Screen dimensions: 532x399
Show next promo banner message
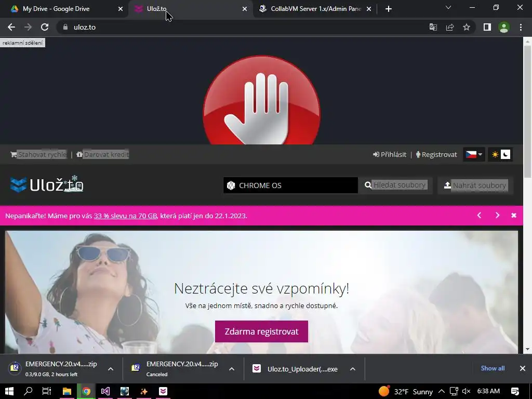pos(497,216)
